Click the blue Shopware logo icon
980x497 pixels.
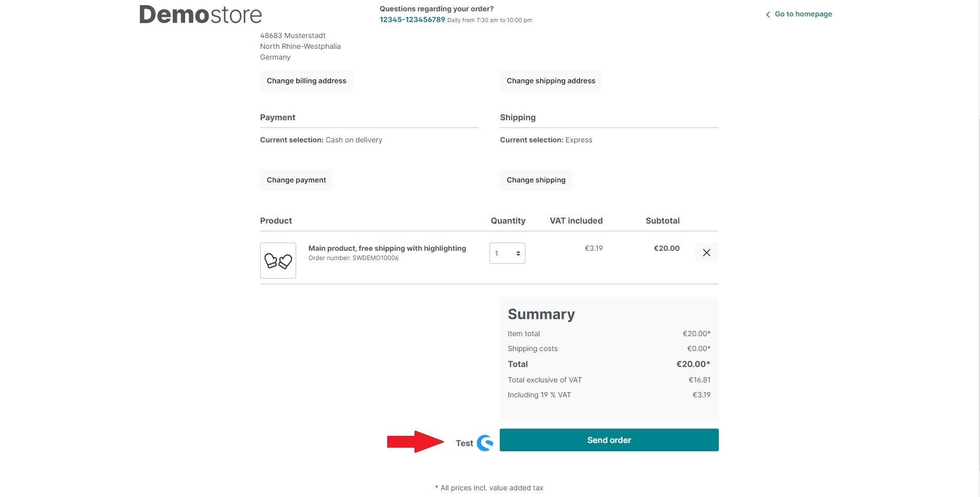pos(485,443)
